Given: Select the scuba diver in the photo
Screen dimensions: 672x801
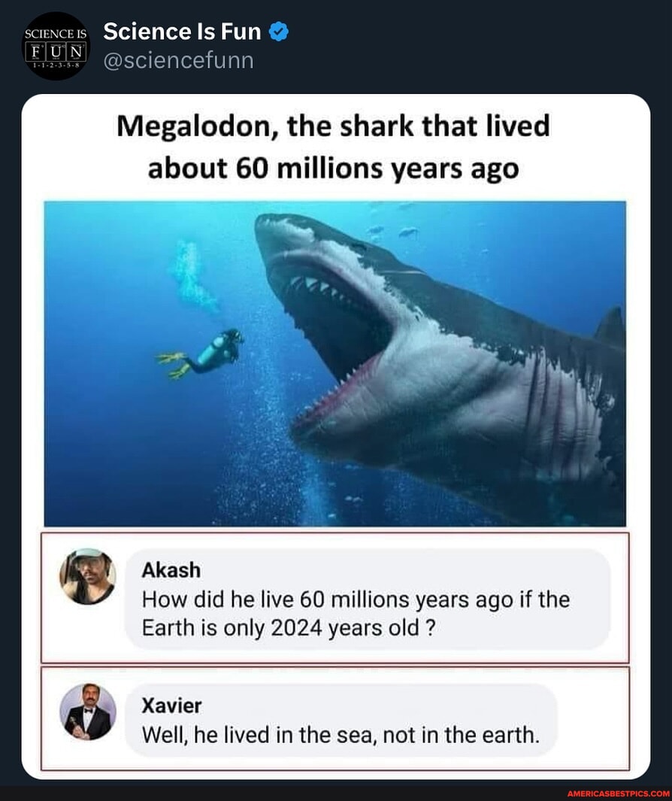Looking at the screenshot, I should (x=209, y=353).
